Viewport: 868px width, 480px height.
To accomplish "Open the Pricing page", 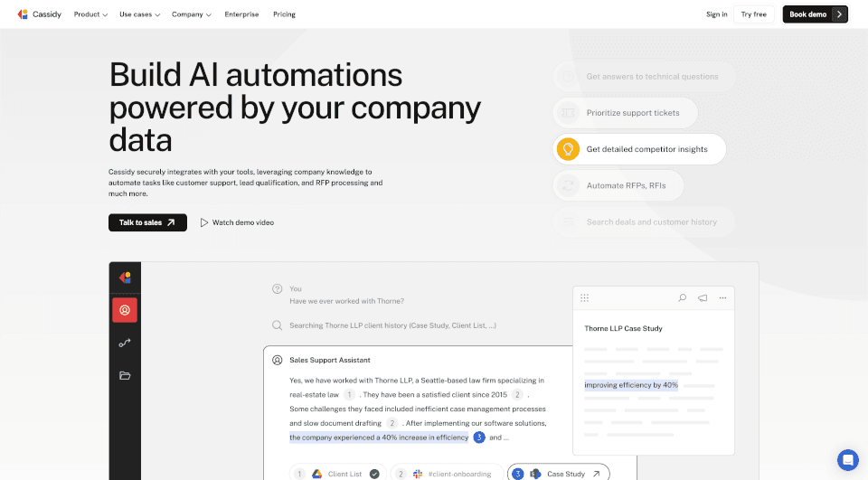I will [284, 14].
